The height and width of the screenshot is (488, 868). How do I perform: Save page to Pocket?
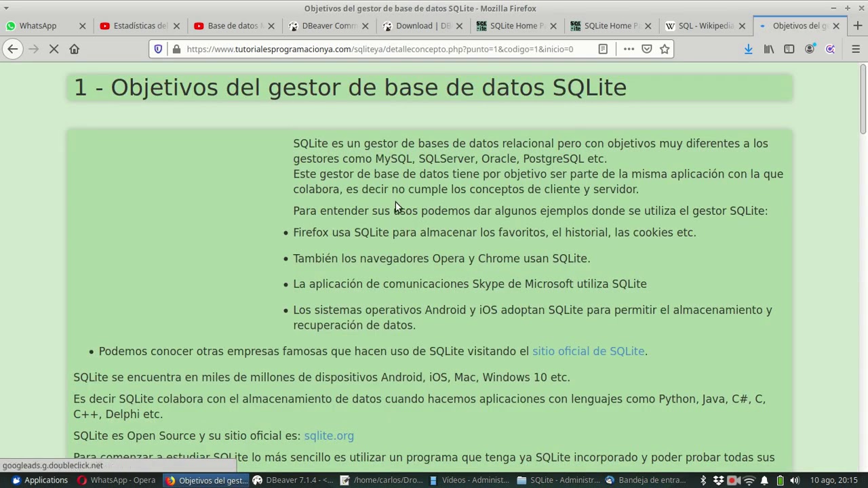pyautogui.click(x=647, y=49)
